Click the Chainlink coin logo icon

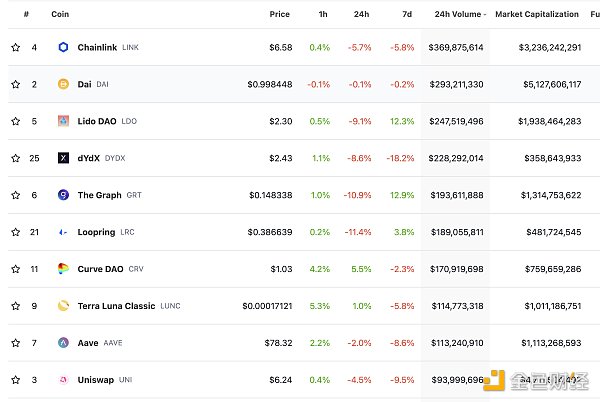pyautogui.click(x=63, y=47)
